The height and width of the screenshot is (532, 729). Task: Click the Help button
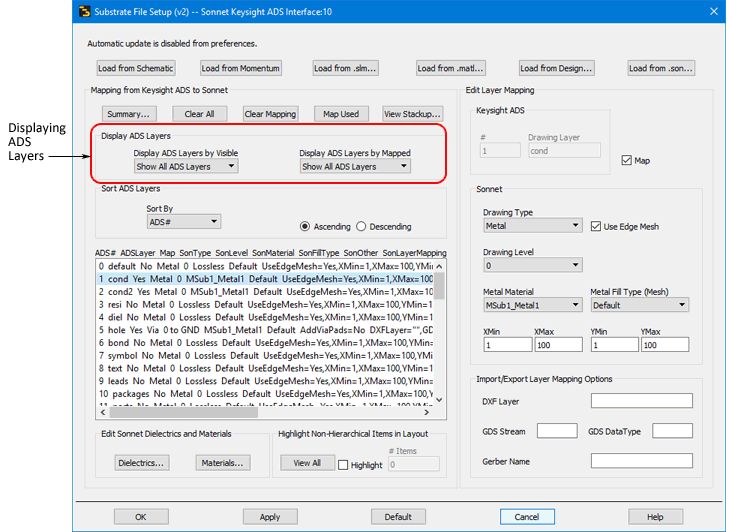pos(656,517)
